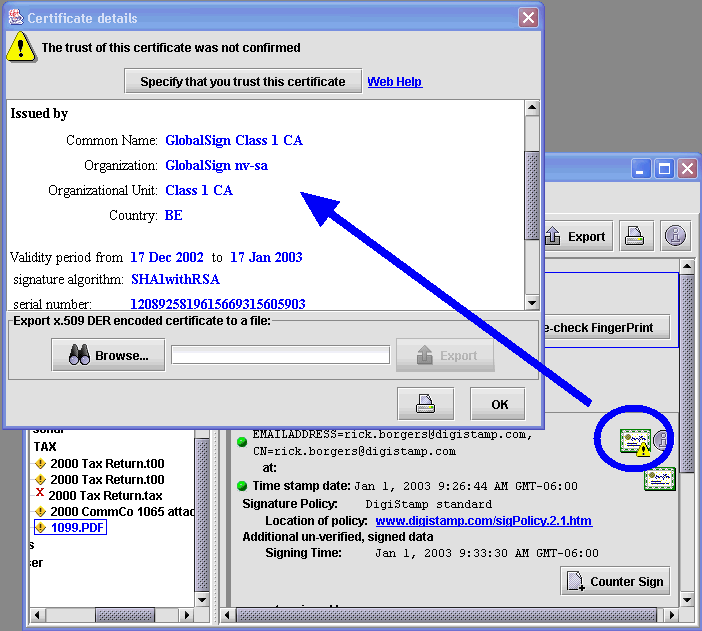Viewport: 702px width, 631px height.
Task: Click the DigiStamp standard signature policy text
Action: pos(428,504)
